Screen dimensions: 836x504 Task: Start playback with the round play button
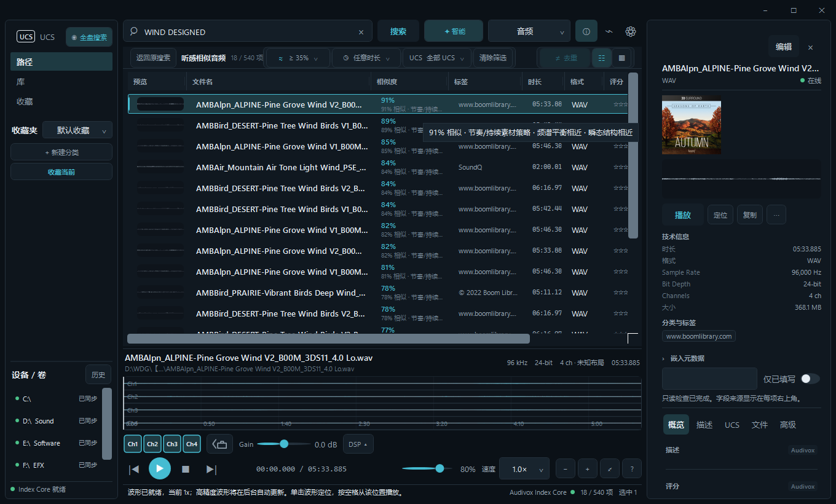[160, 468]
